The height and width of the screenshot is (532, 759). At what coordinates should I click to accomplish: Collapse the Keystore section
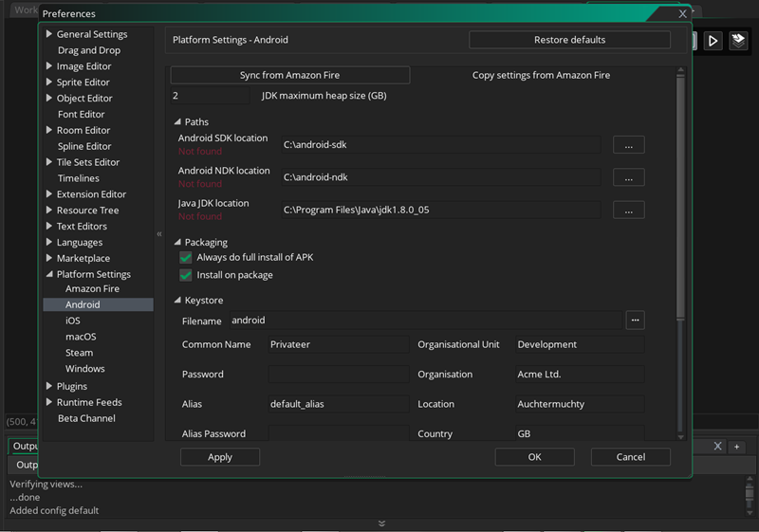(x=177, y=301)
